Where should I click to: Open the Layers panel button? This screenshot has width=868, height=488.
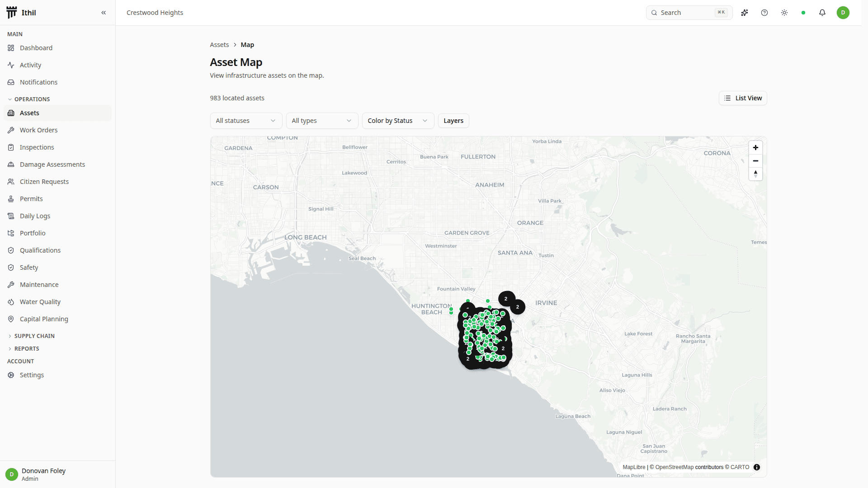453,121
